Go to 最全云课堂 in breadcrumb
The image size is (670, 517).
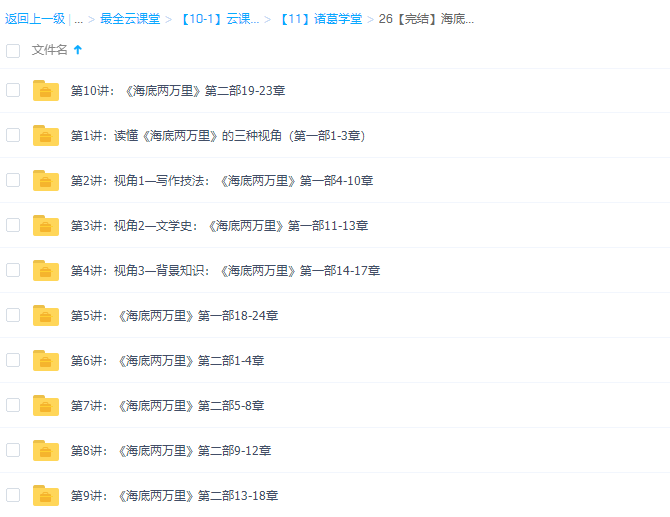pos(129,19)
